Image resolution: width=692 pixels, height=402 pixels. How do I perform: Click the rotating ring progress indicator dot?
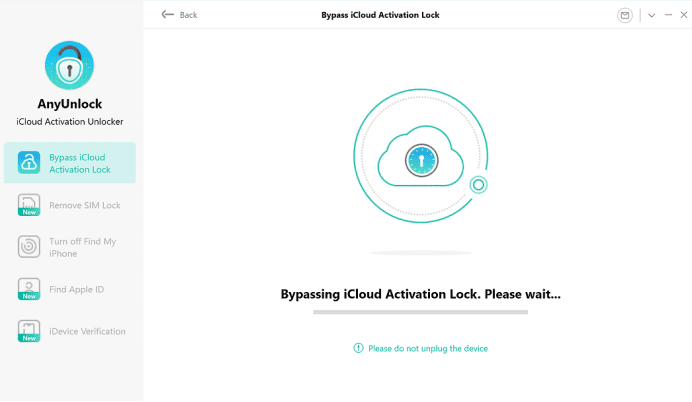(478, 185)
